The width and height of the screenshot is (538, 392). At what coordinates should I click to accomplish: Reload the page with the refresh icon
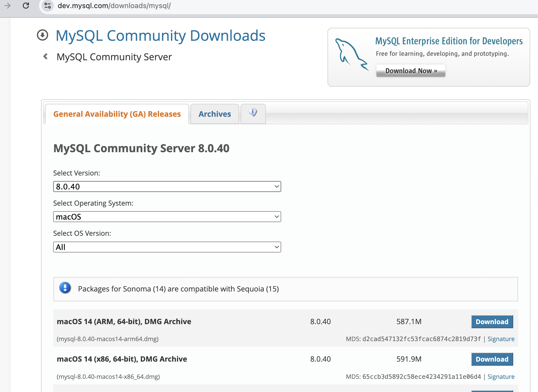(x=26, y=6)
